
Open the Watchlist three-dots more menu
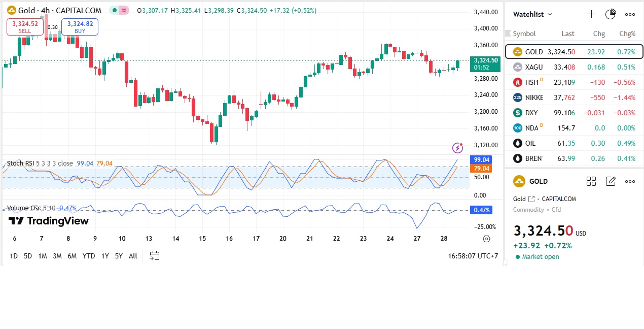coord(630,14)
